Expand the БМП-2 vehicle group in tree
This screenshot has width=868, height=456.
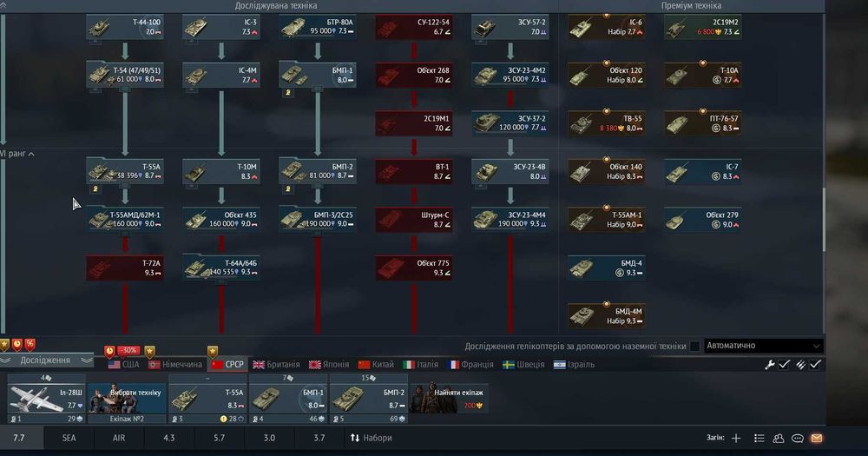click(318, 171)
